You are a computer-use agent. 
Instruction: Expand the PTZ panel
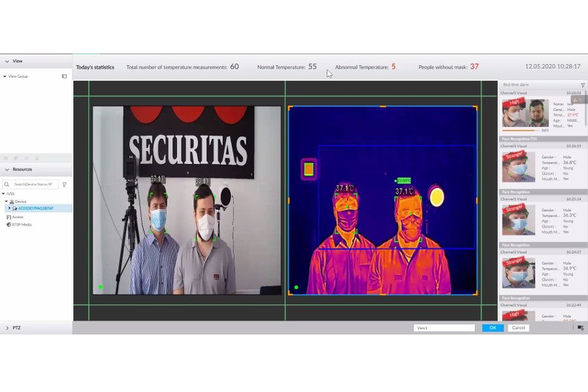[x=7, y=328]
